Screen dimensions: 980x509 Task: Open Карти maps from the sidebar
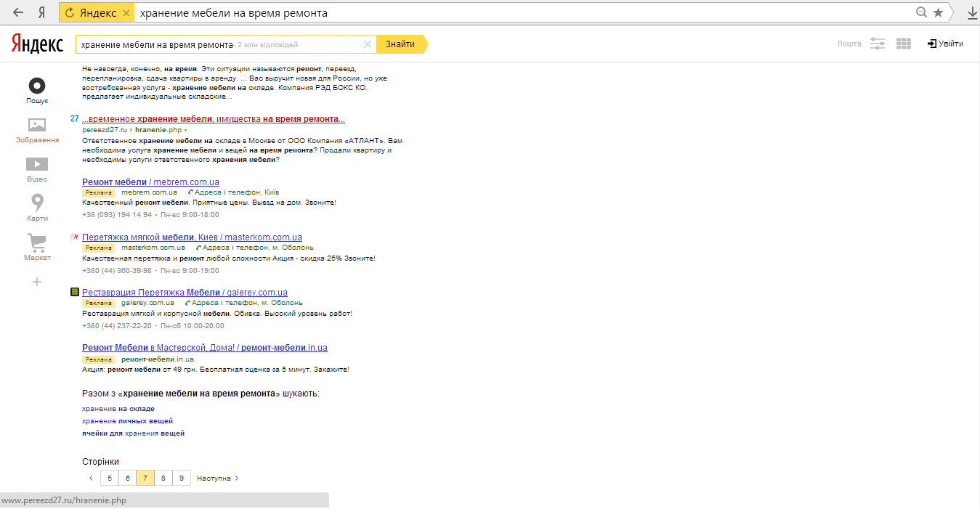tap(37, 208)
